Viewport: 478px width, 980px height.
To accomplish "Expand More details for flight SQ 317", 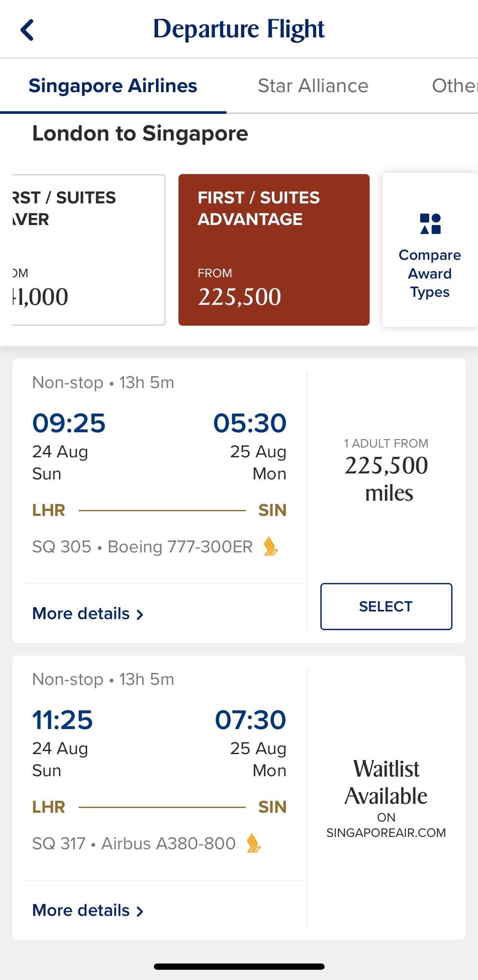I will pos(81,910).
